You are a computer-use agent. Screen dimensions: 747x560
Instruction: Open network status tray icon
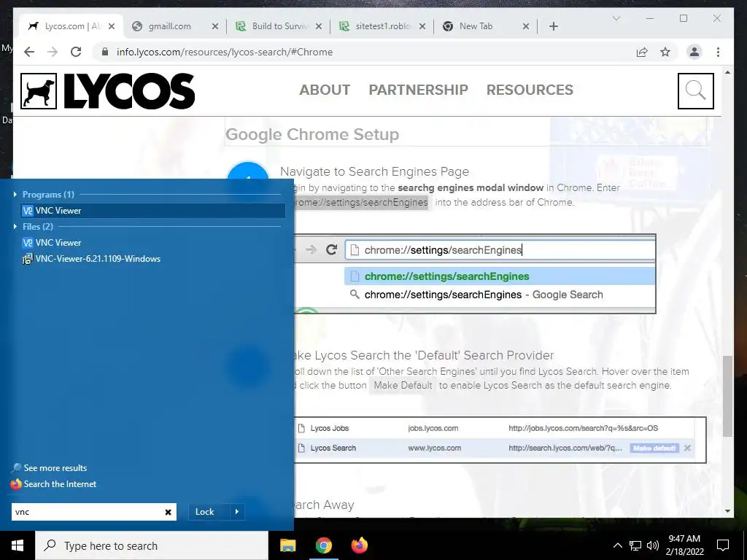point(635,545)
